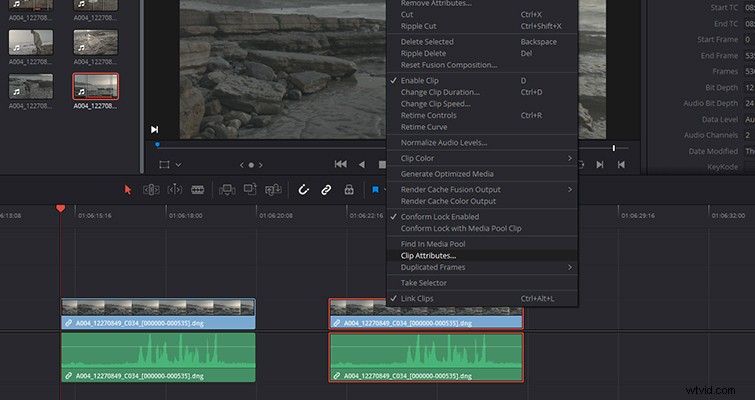
Task: Choose Clip Attributes... from context menu
Action: pos(482,256)
